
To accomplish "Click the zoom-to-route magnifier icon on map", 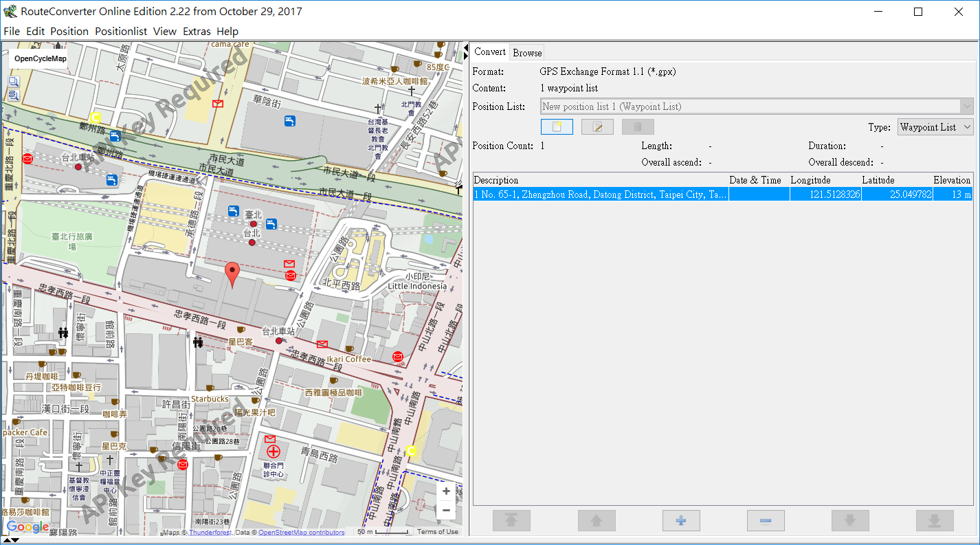I will pyautogui.click(x=13, y=96).
